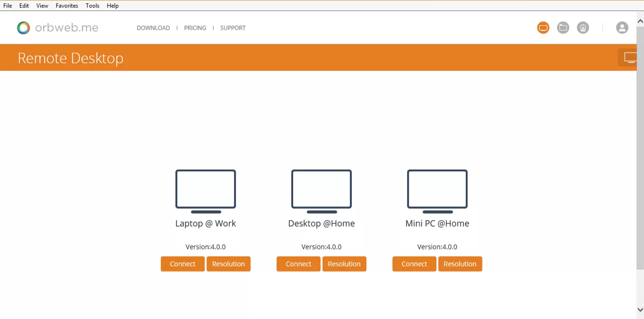
Task: Click the Laptop @ Work name label
Action: pos(206,223)
